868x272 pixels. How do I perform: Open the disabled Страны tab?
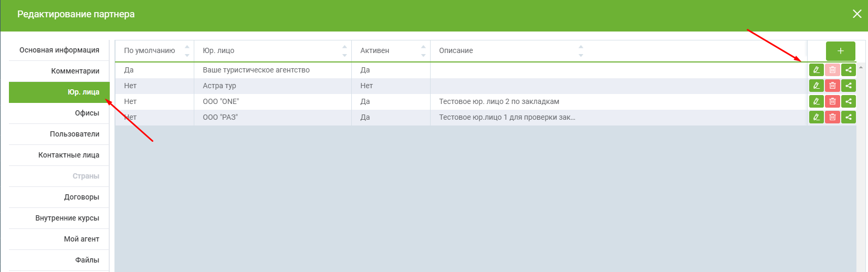59,176
